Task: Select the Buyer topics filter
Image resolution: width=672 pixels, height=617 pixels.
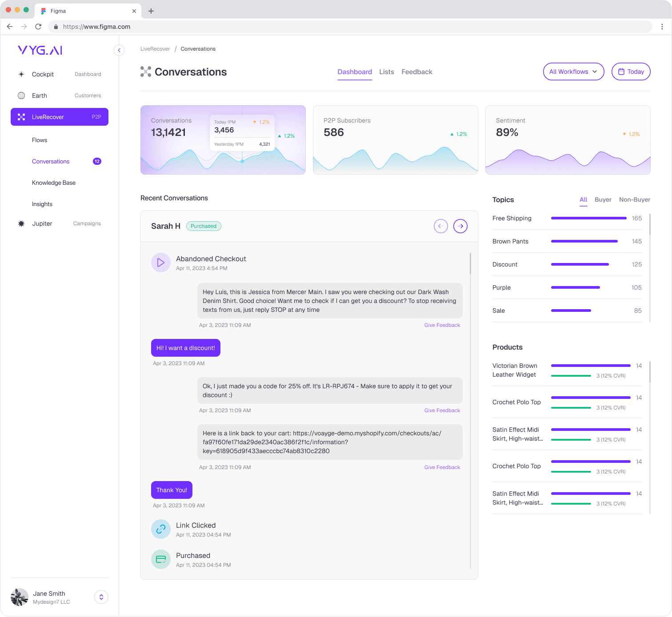Action: point(603,199)
